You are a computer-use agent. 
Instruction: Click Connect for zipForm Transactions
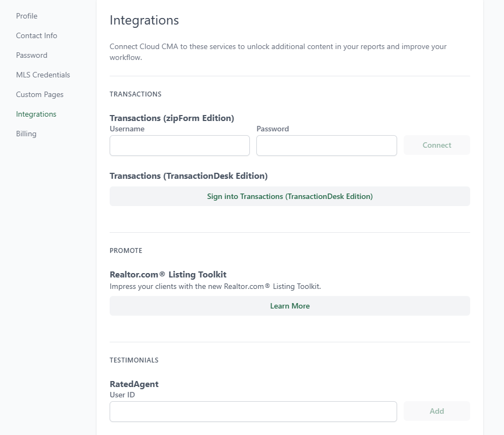(436, 145)
